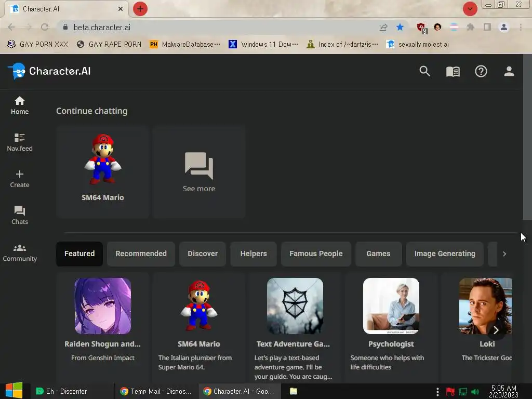Expand more category tabs with chevron
Viewport: 532px width, 399px height.
click(x=504, y=254)
